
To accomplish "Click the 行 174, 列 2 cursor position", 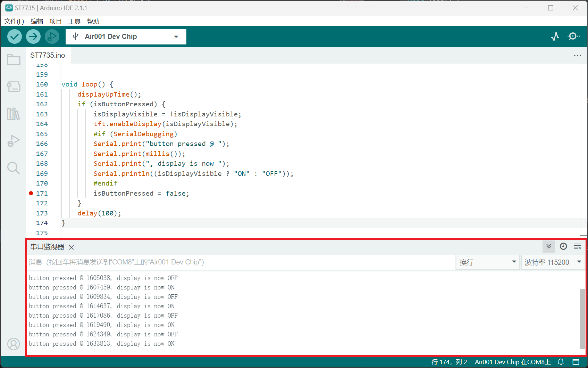I will pos(449,362).
